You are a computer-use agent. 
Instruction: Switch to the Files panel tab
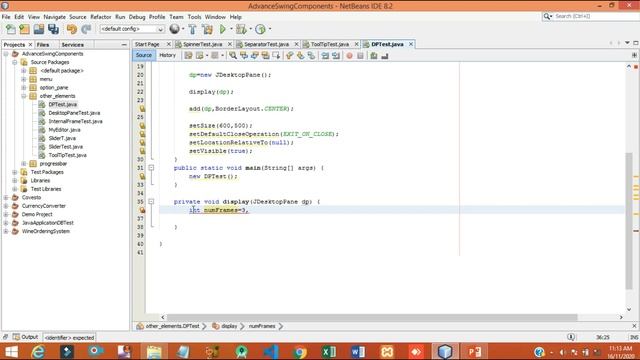pyautogui.click(x=42, y=44)
